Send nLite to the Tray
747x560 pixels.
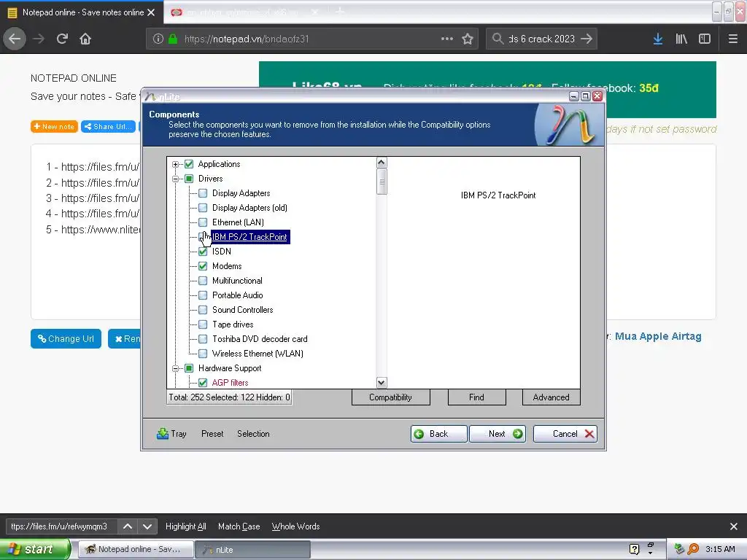(x=171, y=434)
